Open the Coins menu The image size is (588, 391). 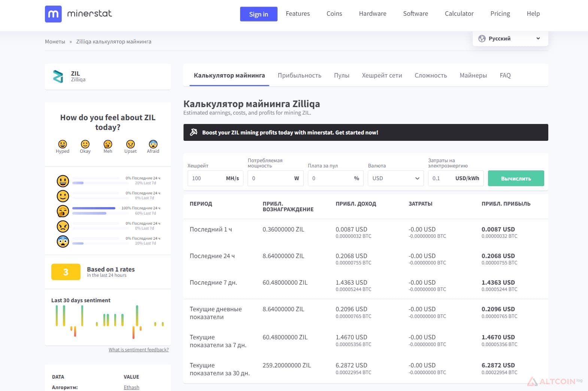(x=334, y=13)
